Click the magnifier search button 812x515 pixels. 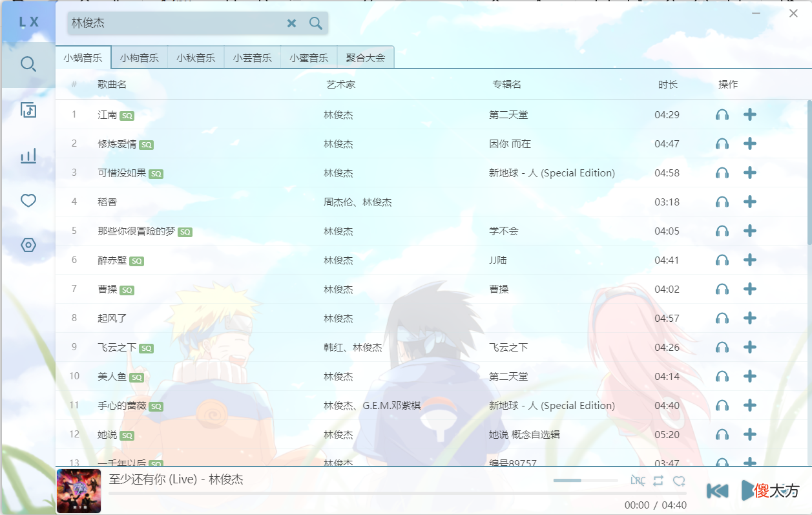[x=315, y=23]
